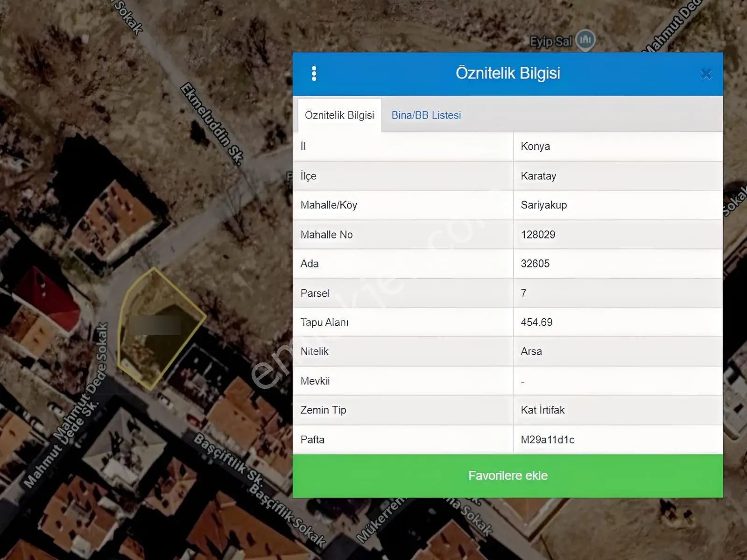Screen dimensions: 747x560
Task: Click the Favorilere ekle button
Action: (x=507, y=476)
